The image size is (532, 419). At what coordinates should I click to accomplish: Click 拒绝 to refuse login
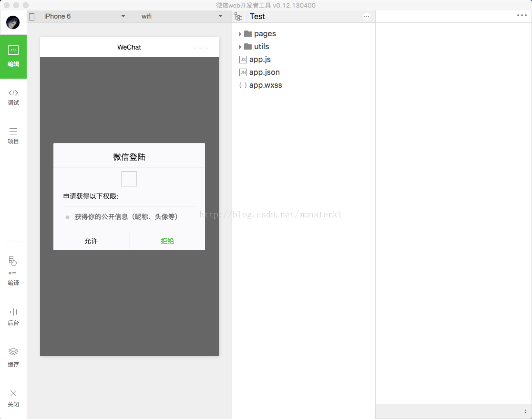[x=167, y=241]
